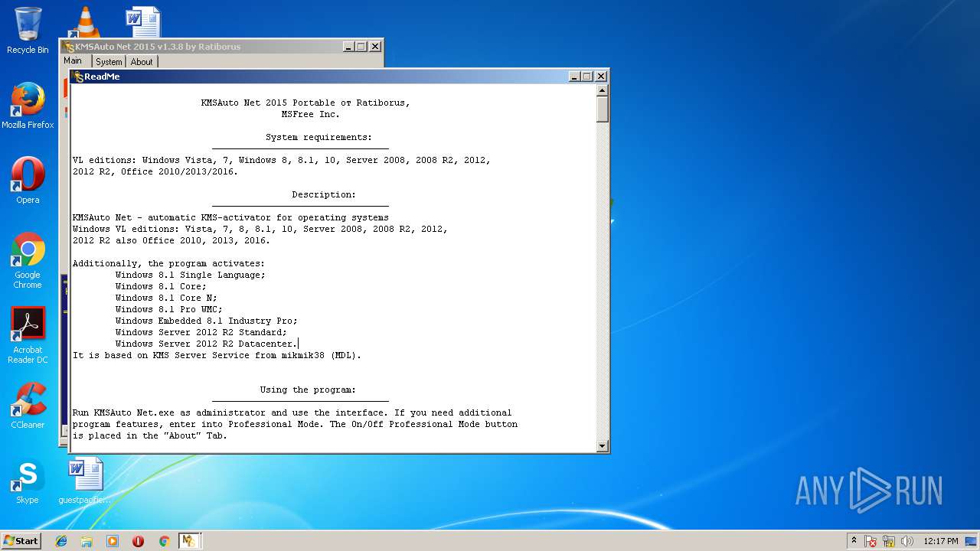Click the 'Additionally, the program activates:' line
The width and height of the screenshot is (980, 551).
coord(169,263)
